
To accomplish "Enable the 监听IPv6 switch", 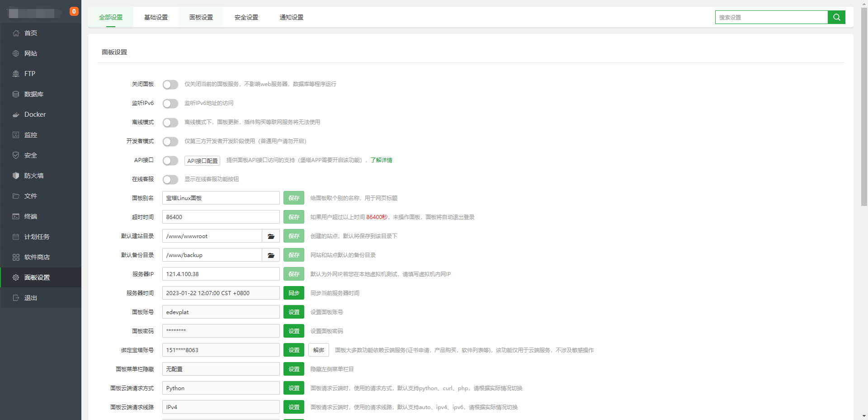I will click(170, 103).
